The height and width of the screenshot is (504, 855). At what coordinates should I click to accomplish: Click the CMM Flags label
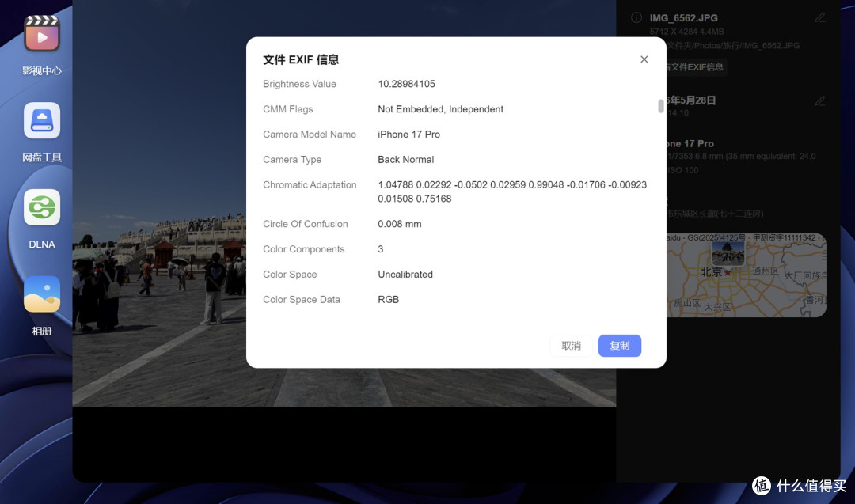click(287, 109)
